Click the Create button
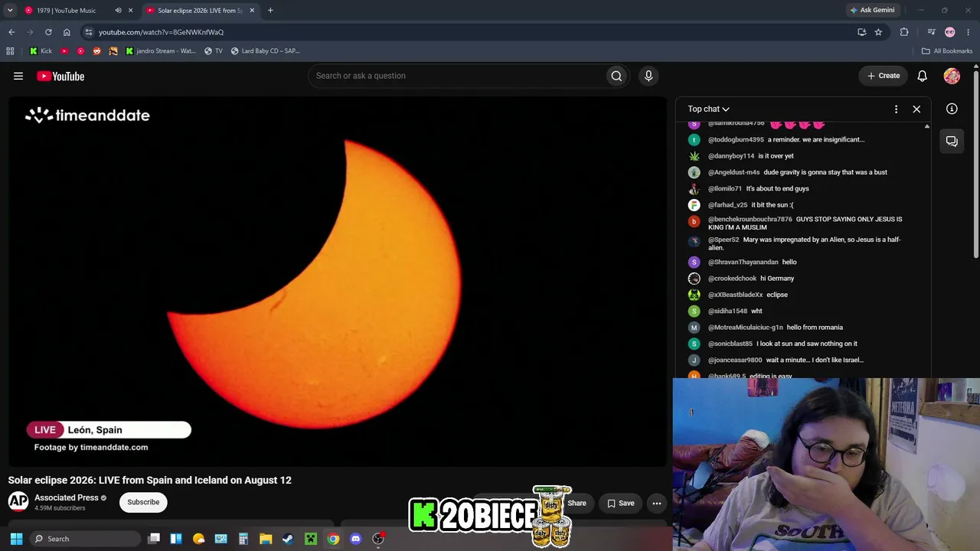980x551 pixels. (883, 76)
